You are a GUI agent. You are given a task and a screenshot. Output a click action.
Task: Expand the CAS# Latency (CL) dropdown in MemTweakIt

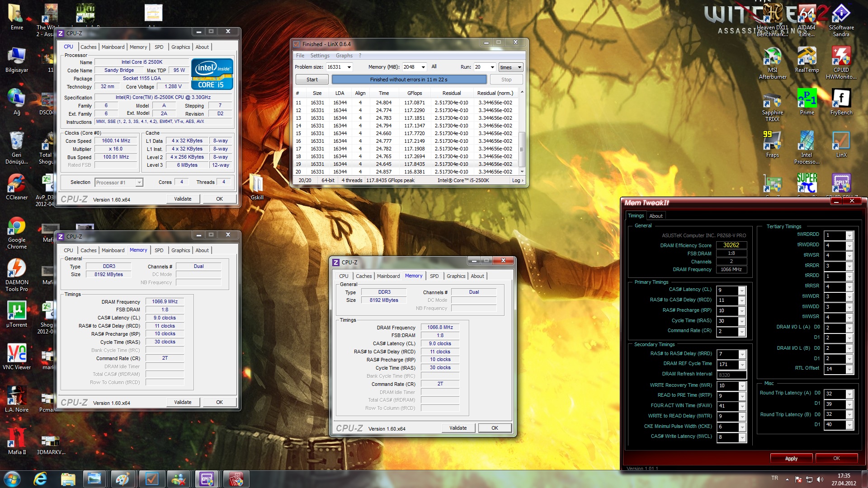point(741,290)
